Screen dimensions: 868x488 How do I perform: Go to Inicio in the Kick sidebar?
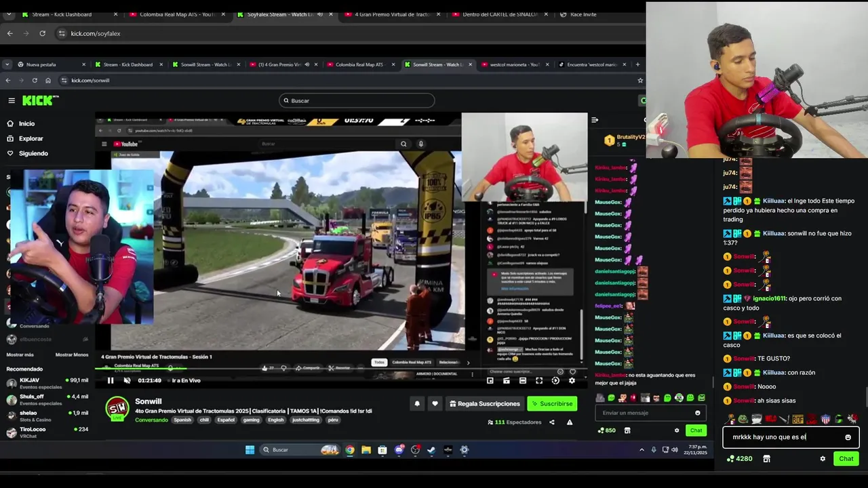click(x=20, y=123)
